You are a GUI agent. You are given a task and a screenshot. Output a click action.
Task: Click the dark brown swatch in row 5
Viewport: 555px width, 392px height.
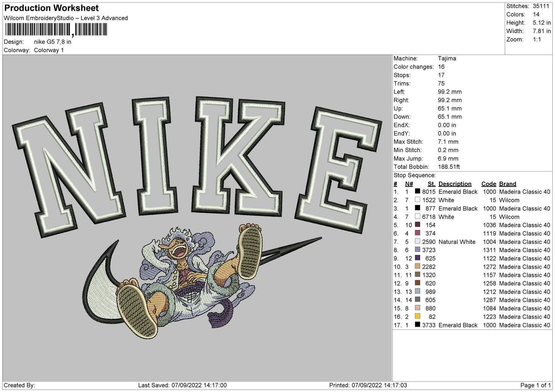(x=417, y=225)
